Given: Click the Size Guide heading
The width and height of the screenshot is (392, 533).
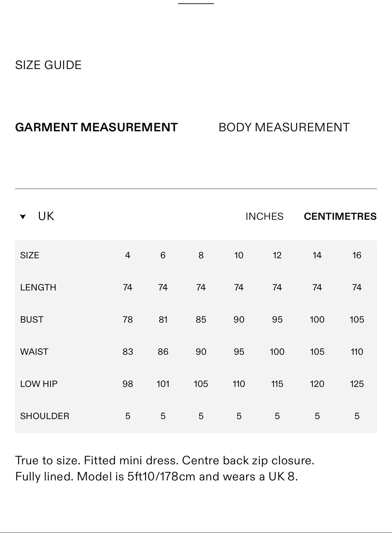Looking at the screenshot, I should 48,65.
